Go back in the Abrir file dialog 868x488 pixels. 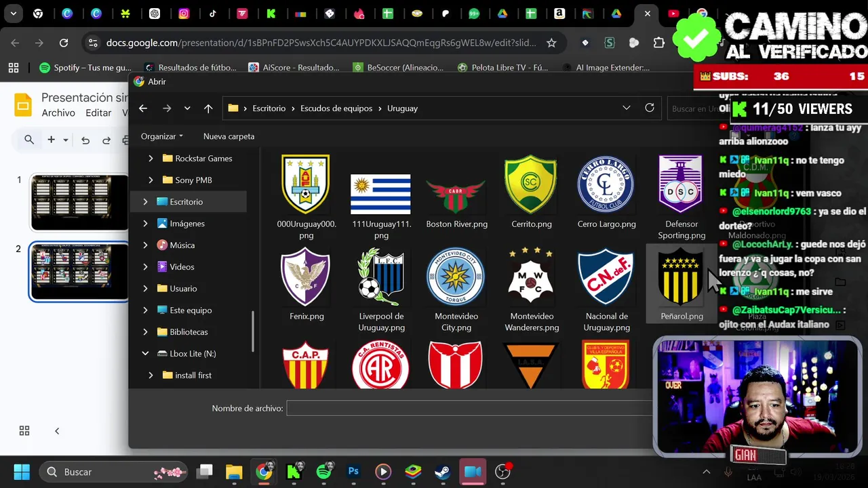(x=143, y=108)
